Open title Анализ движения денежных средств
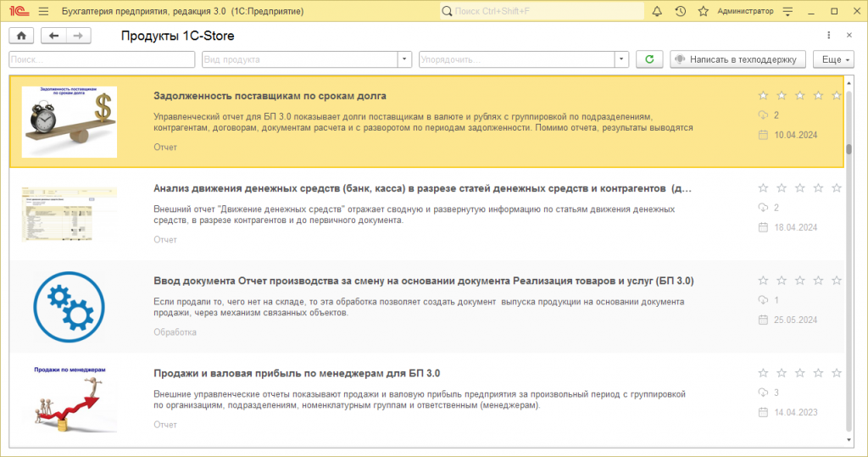 tap(422, 188)
